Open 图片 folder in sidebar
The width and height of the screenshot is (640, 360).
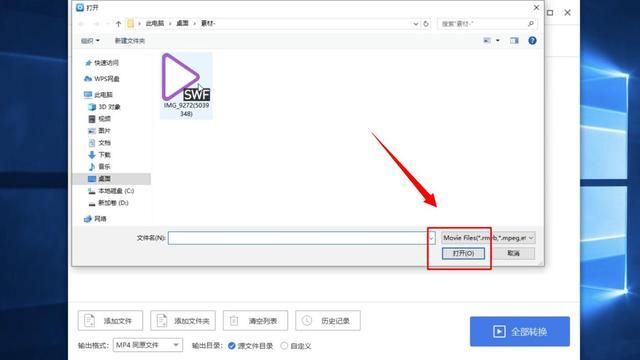tap(100, 131)
